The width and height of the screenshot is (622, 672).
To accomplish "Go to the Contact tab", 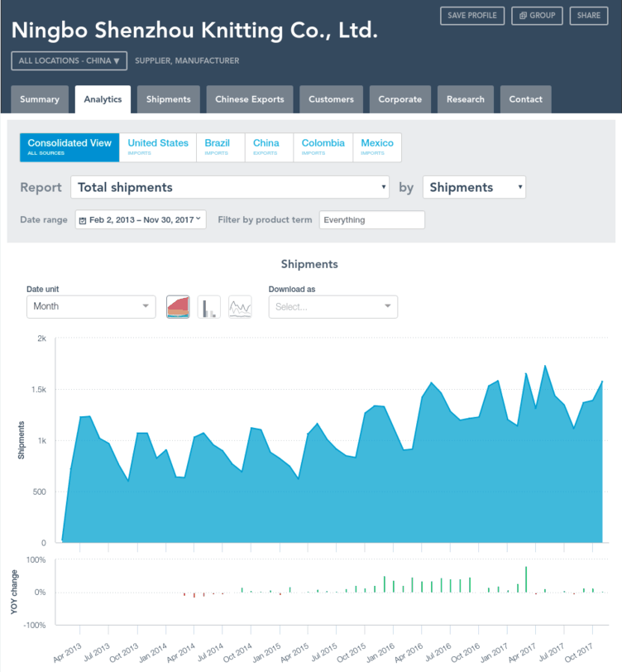I will (525, 99).
